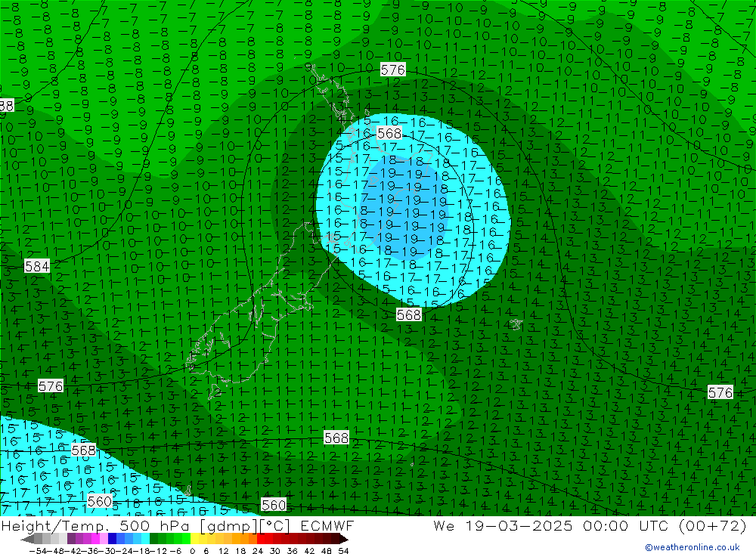Click the [°C] unit label

click(276, 526)
